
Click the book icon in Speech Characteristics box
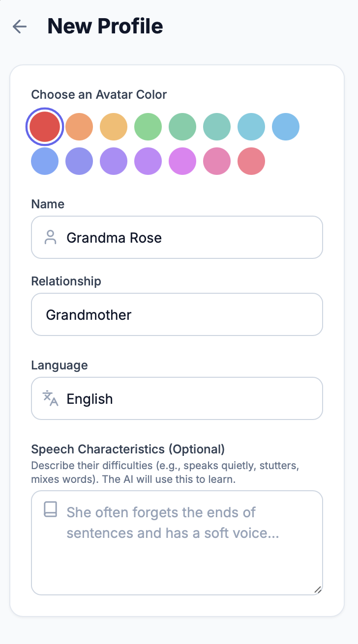pos(50,509)
